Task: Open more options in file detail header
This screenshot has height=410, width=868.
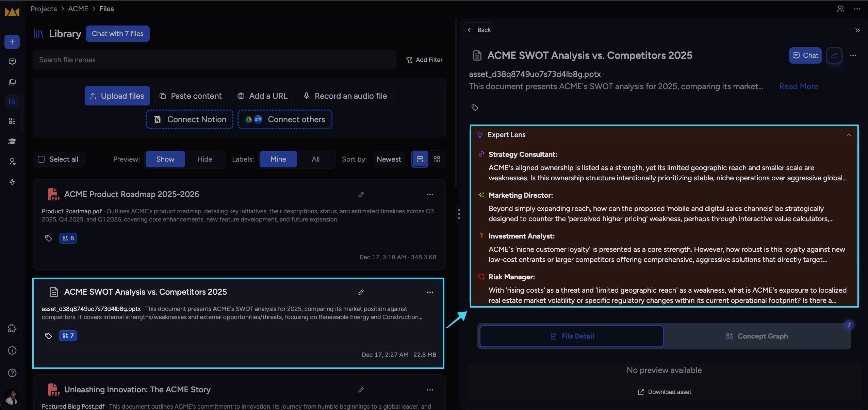Action: click(853, 55)
